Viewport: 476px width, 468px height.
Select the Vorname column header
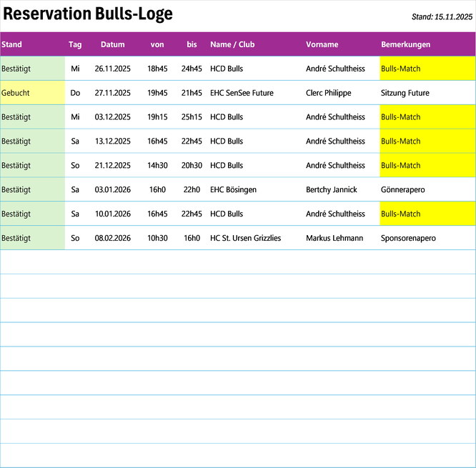pos(322,44)
